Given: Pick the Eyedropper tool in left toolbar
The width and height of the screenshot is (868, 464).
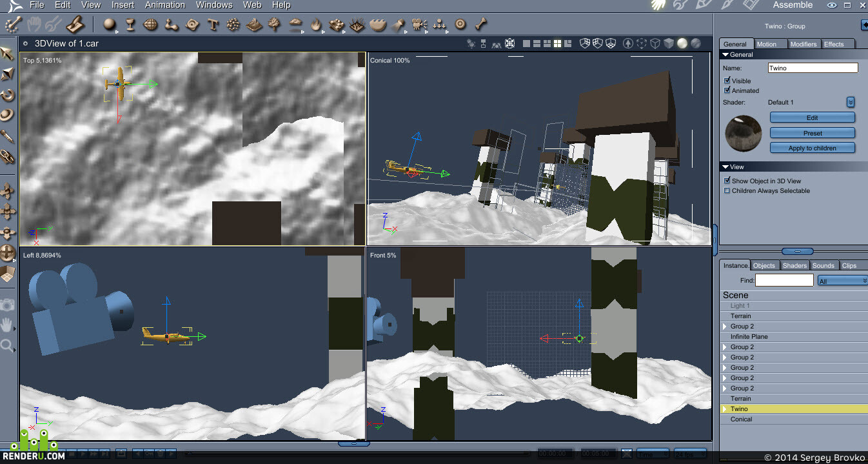Looking at the screenshot, I should (7, 136).
